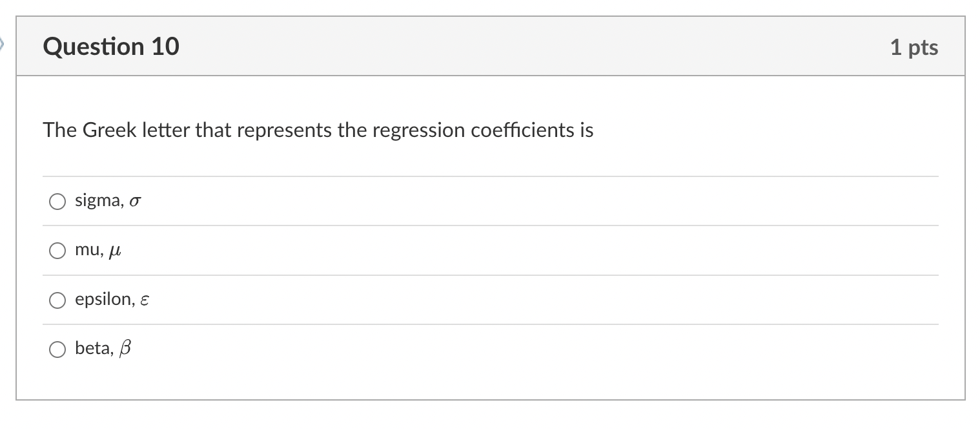Select the epsilon, ε radio button
The width and height of the screenshot is (980, 429).
(x=57, y=299)
